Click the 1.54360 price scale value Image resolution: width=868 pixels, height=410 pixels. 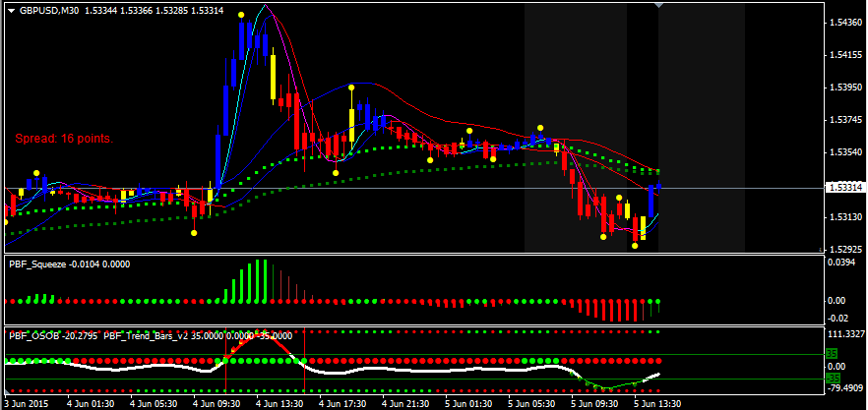(844, 23)
